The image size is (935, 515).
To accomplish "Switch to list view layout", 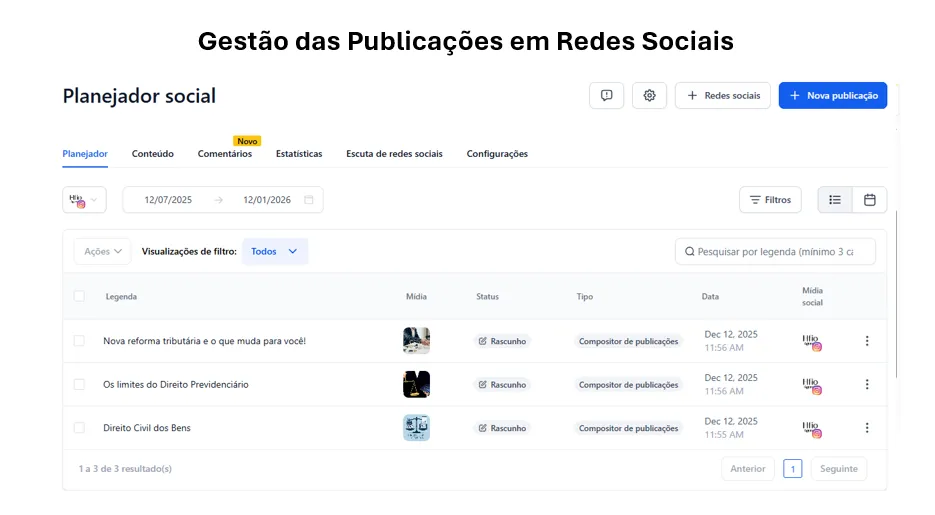I will (x=835, y=200).
